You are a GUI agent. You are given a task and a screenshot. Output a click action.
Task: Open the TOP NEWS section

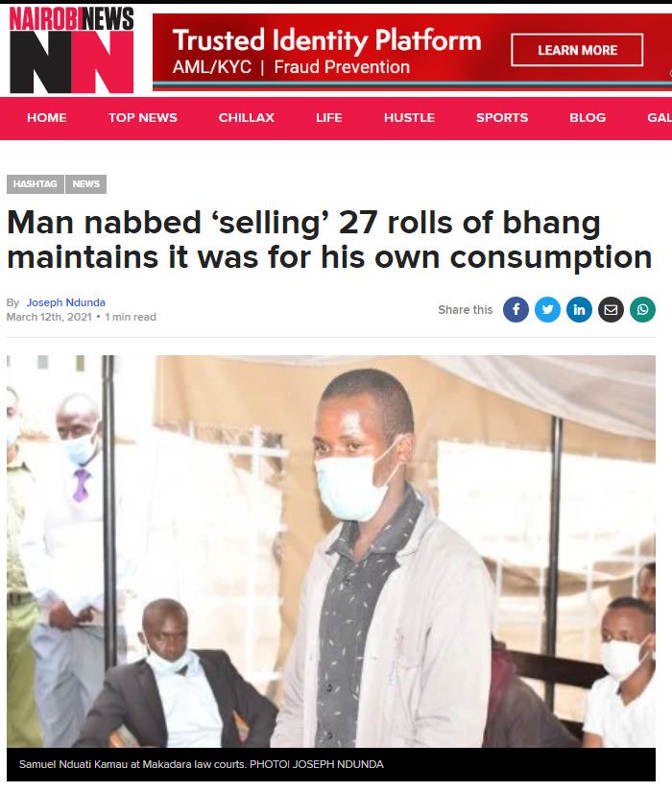pyautogui.click(x=142, y=118)
